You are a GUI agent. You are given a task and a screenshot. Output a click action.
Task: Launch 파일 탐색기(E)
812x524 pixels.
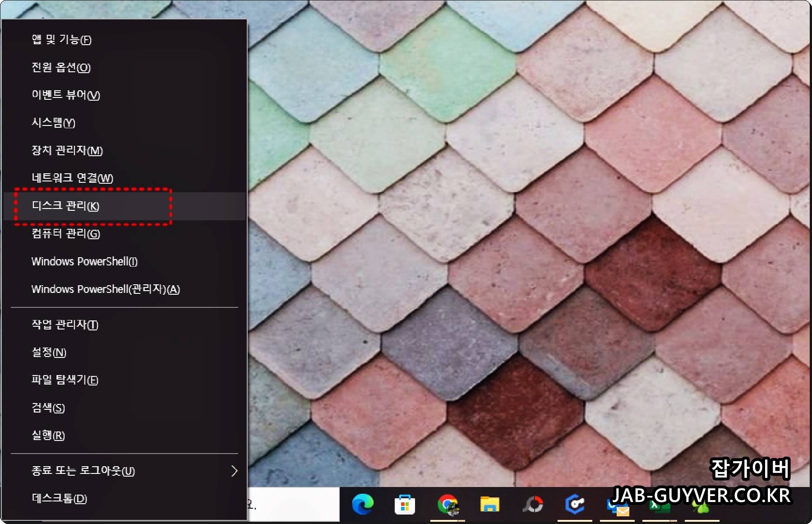(x=125, y=380)
